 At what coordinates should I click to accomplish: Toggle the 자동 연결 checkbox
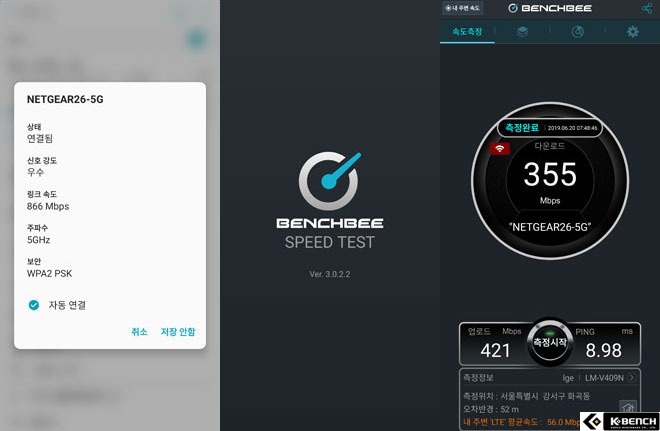34,305
